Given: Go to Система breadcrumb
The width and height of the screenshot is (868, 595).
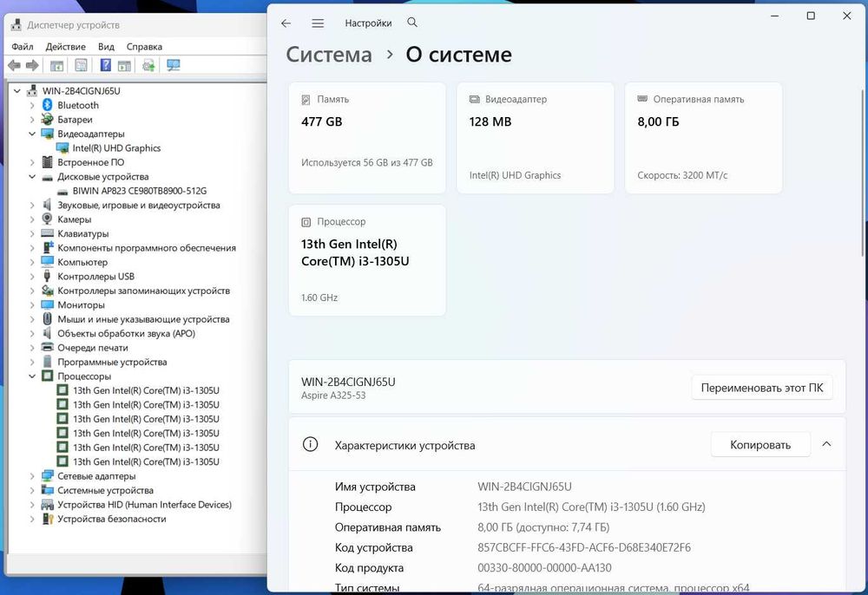Looking at the screenshot, I should point(329,54).
